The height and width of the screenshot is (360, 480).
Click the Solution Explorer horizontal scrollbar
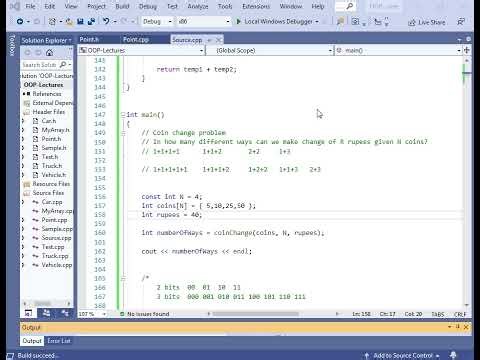pyautogui.click(x=42, y=303)
